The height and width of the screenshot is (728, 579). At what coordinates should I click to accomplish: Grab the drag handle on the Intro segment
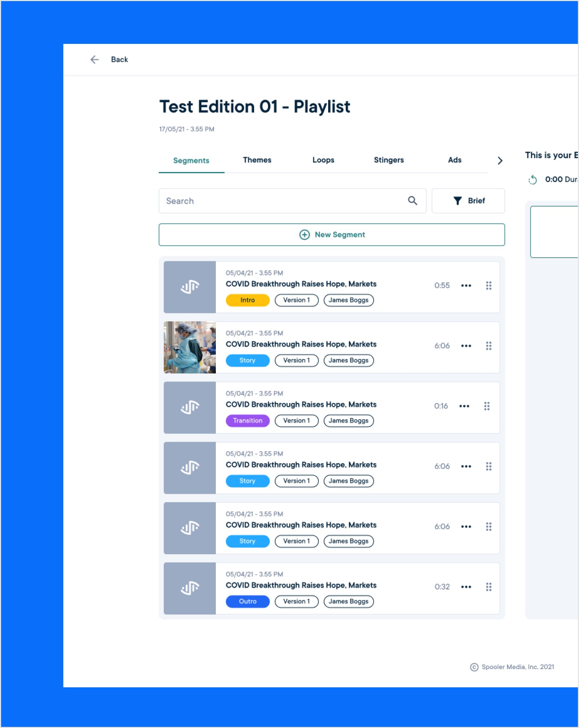pos(489,285)
